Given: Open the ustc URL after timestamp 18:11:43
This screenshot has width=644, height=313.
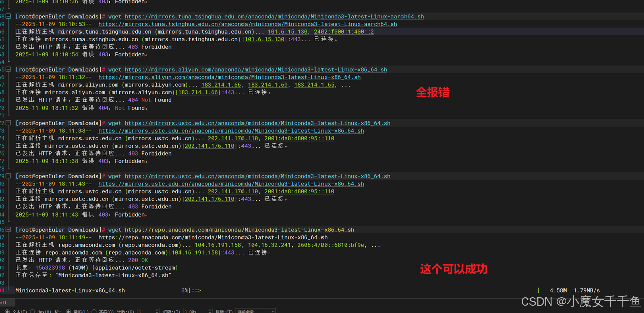Looking at the screenshot, I should point(231,184).
